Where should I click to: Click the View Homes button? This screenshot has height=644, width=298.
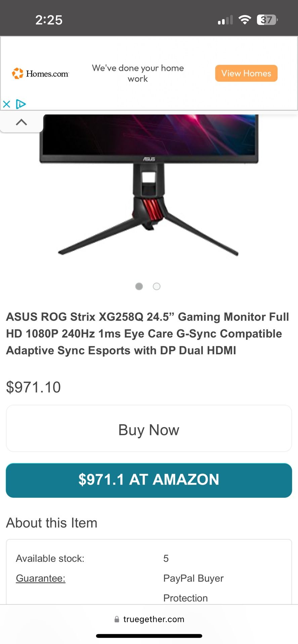[x=246, y=73]
